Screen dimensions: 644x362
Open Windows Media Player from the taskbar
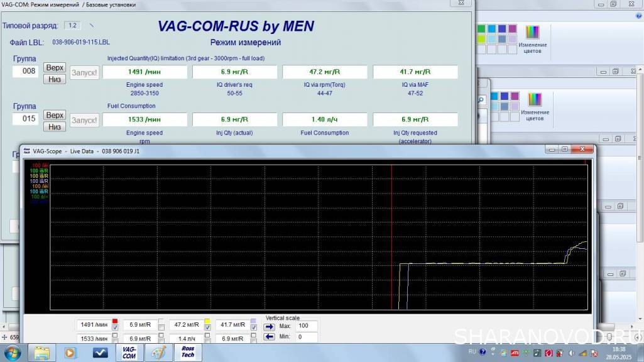click(x=71, y=352)
